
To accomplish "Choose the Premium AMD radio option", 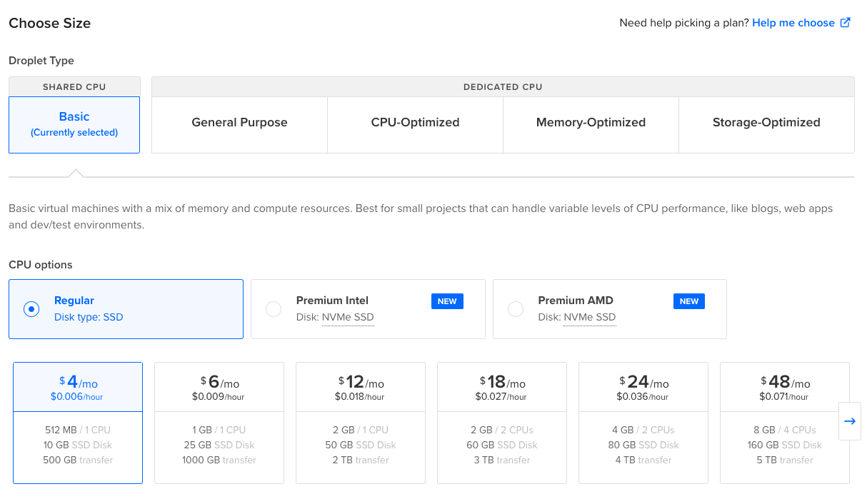I will (516, 309).
